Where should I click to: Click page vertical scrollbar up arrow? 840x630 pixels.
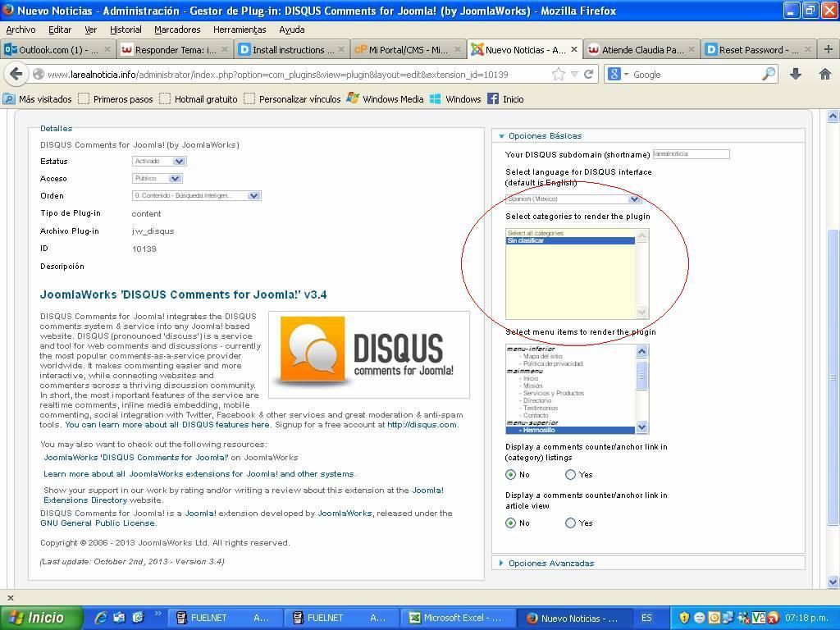833,116
